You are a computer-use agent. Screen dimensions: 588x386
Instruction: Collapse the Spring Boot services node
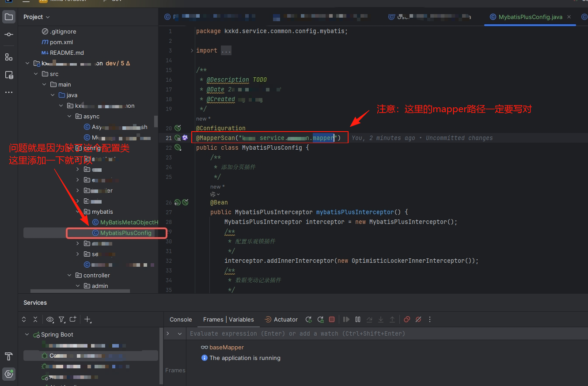27,334
